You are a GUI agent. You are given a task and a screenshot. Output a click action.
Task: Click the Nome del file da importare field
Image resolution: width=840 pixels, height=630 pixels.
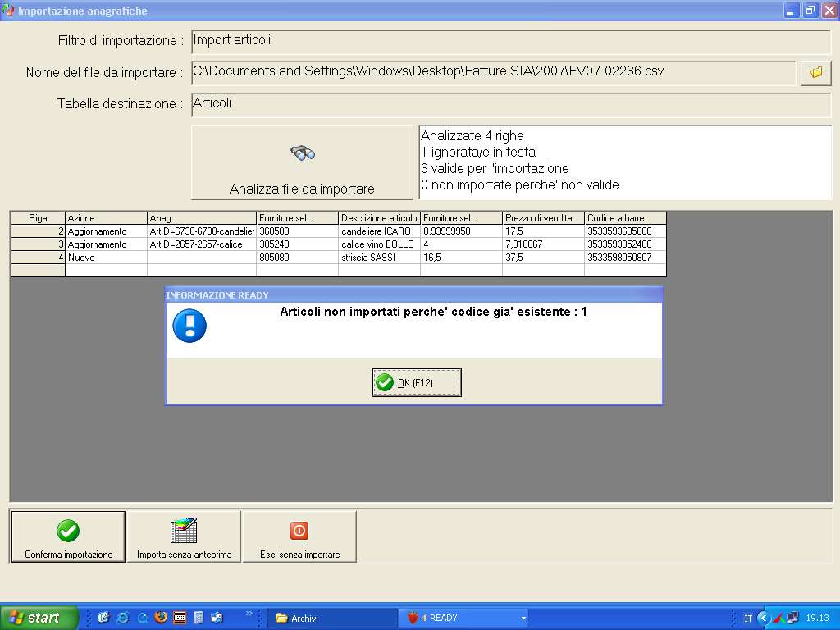click(x=493, y=72)
